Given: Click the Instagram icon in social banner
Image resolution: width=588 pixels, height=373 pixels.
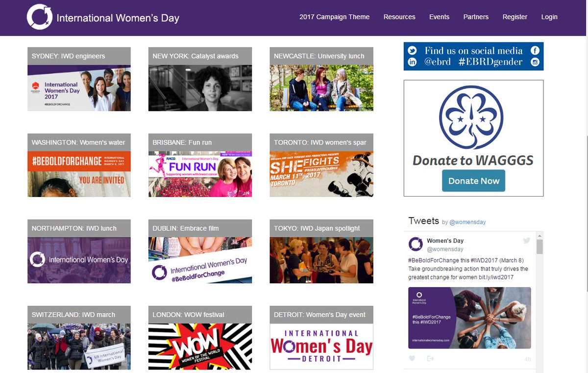Looking at the screenshot, I should tap(535, 62).
